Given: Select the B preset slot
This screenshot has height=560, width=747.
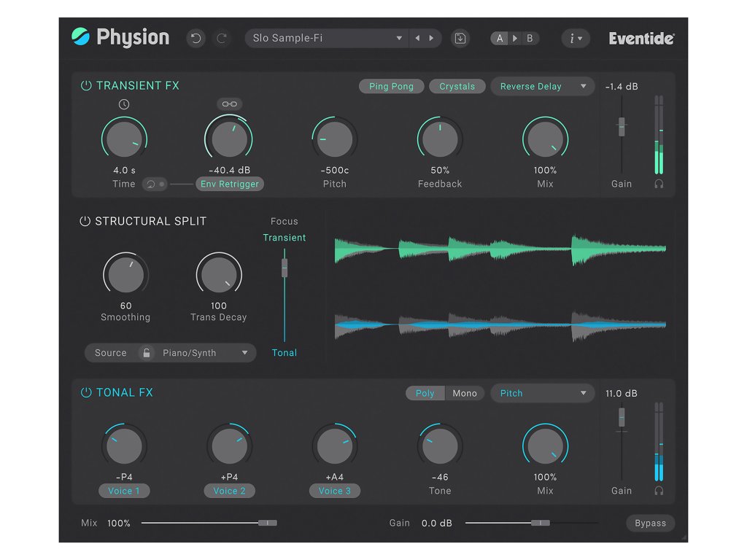Looking at the screenshot, I should (x=530, y=39).
